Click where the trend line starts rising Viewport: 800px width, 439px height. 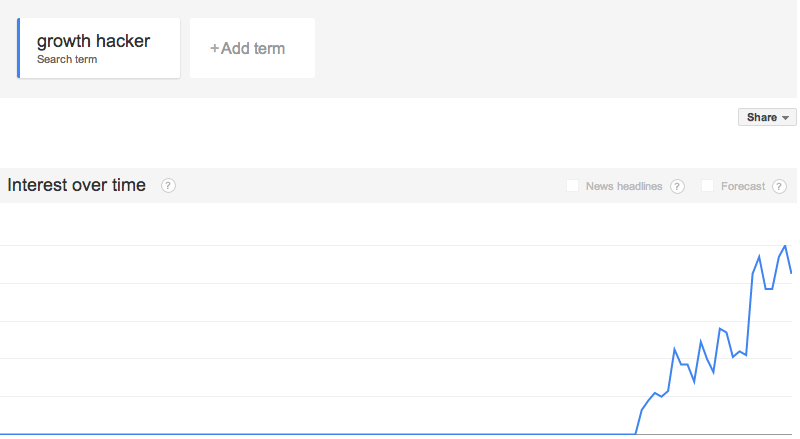coord(635,433)
